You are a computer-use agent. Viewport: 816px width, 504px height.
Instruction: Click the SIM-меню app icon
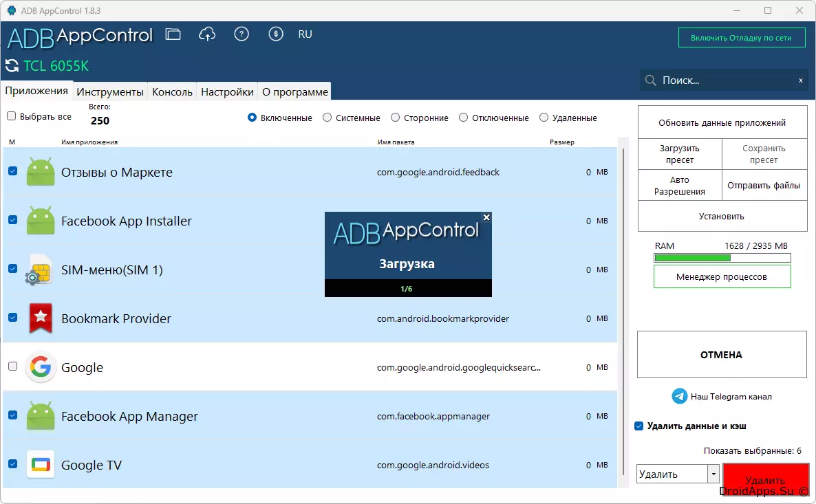pyautogui.click(x=39, y=270)
